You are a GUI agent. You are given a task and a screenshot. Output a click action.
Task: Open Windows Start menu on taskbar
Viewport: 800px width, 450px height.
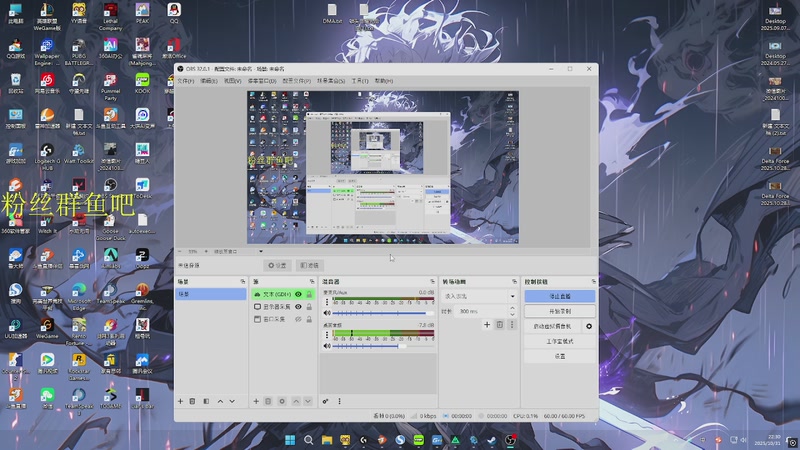[290, 440]
